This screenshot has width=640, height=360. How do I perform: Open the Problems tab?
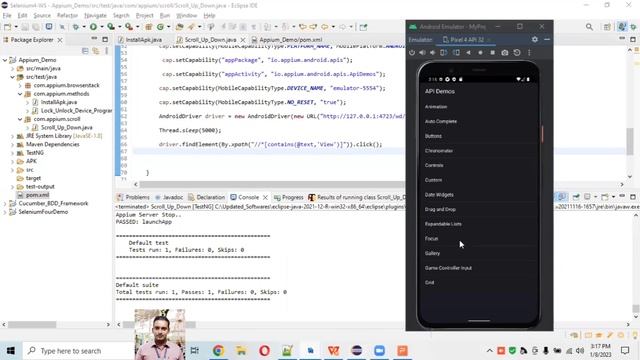133,197
